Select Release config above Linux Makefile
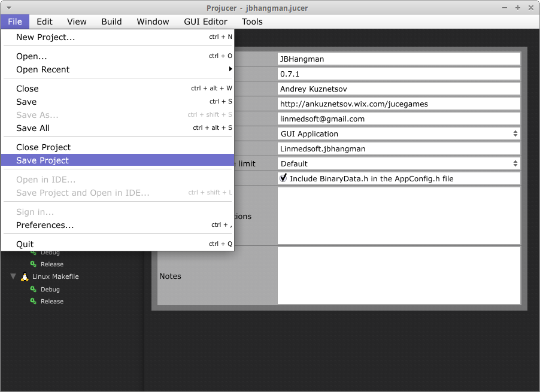540x392 pixels. coord(52,264)
